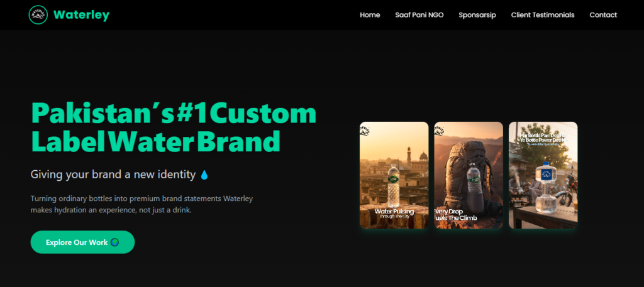Click the "Pakistan's #1 Custom Label" headline

173,127
